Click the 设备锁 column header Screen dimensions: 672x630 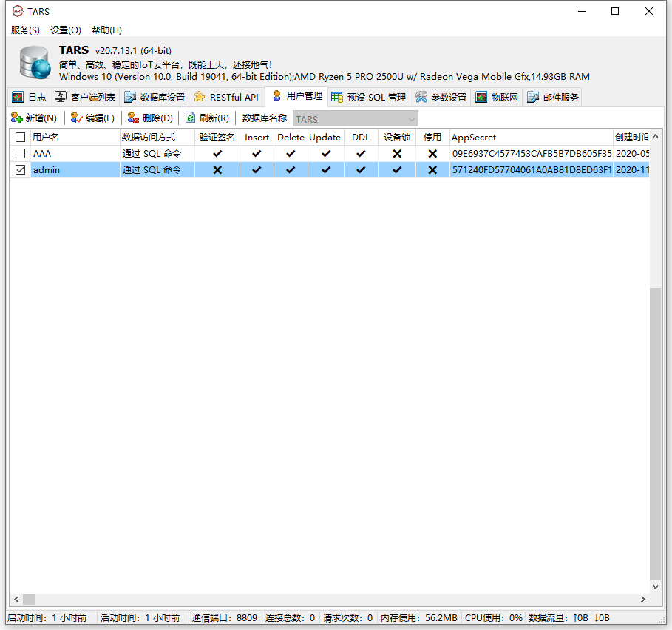[x=397, y=137]
